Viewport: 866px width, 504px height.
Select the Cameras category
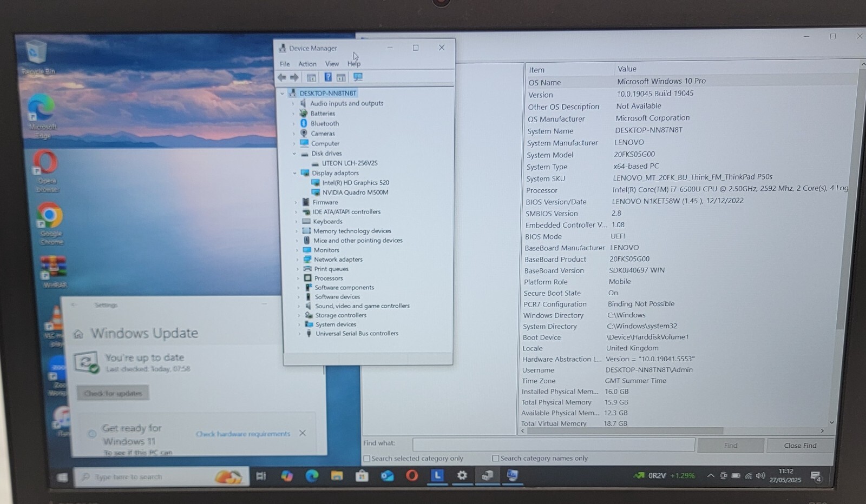click(323, 134)
